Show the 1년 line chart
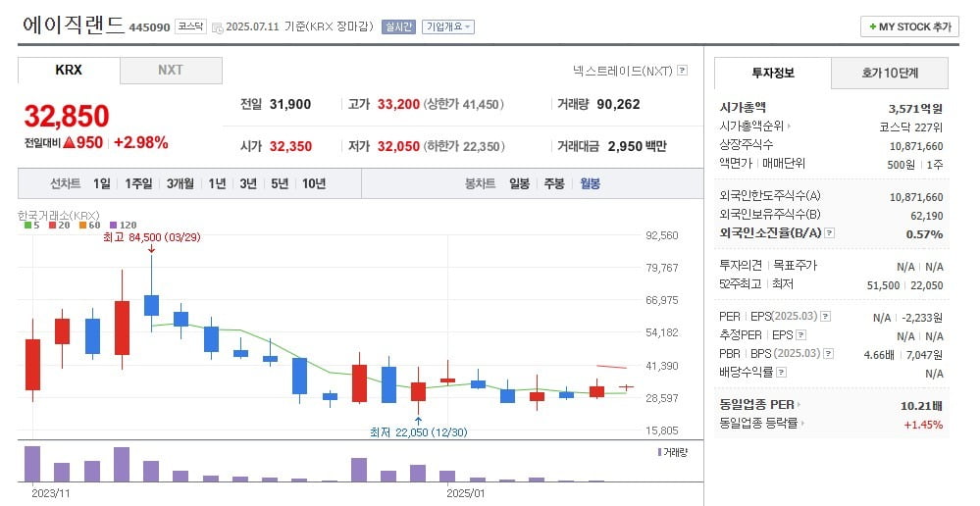This screenshot has height=506, width=980. click(x=217, y=183)
